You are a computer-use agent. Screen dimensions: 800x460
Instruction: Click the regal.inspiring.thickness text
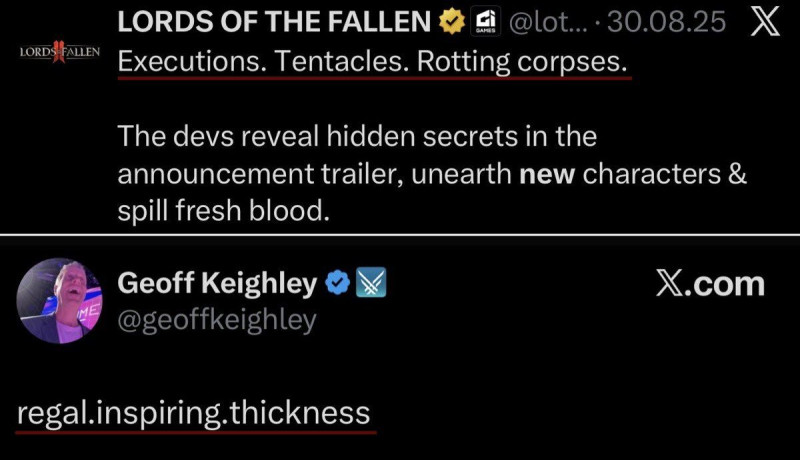193,412
